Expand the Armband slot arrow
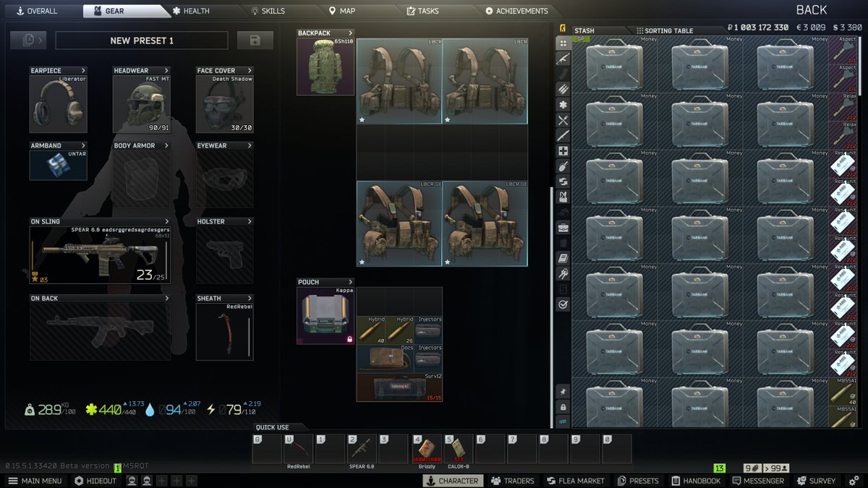The image size is (868, 488). click(x=83, y=145)
